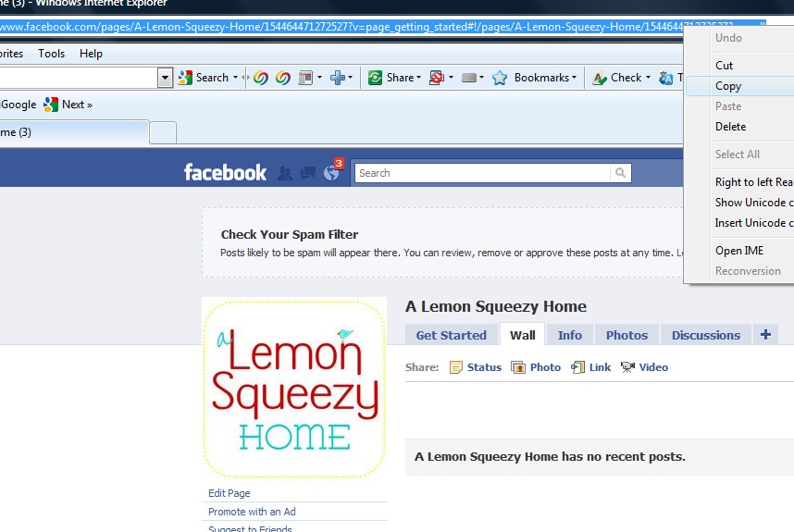Viewport: 794px width, 532px height.
Task: Click the Check Your Spam Filter heading
Action: point(289,234)
